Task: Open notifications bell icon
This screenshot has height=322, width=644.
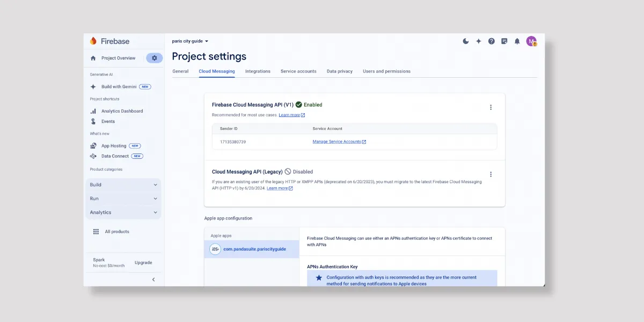Action: pyautogui.click(x=517, y=41)
